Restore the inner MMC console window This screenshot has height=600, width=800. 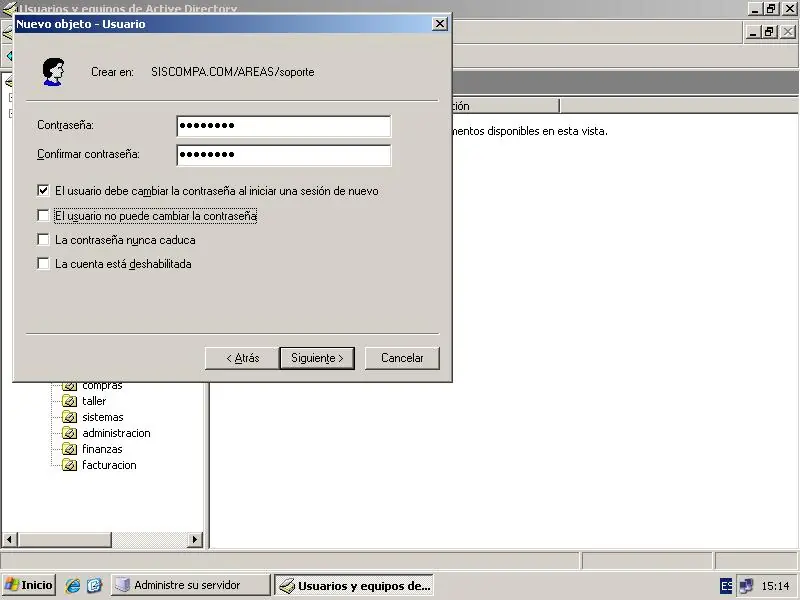coord(769,32)
